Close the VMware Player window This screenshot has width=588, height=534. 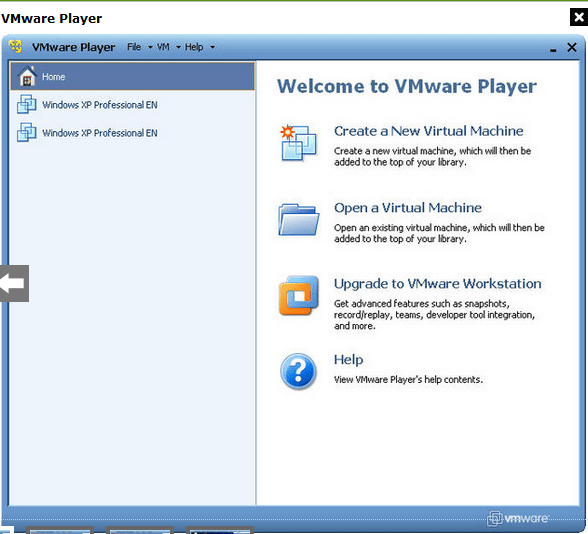(572, 47)
